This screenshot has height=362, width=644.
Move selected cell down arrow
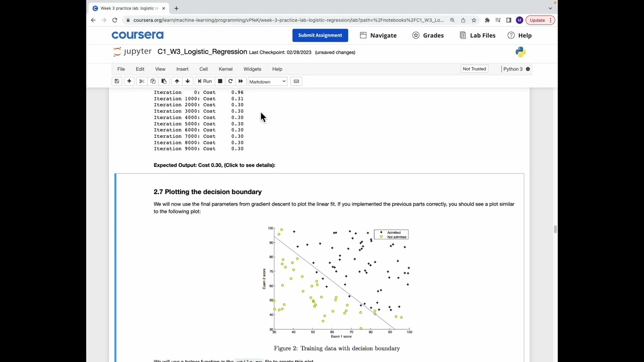point(188,81)
